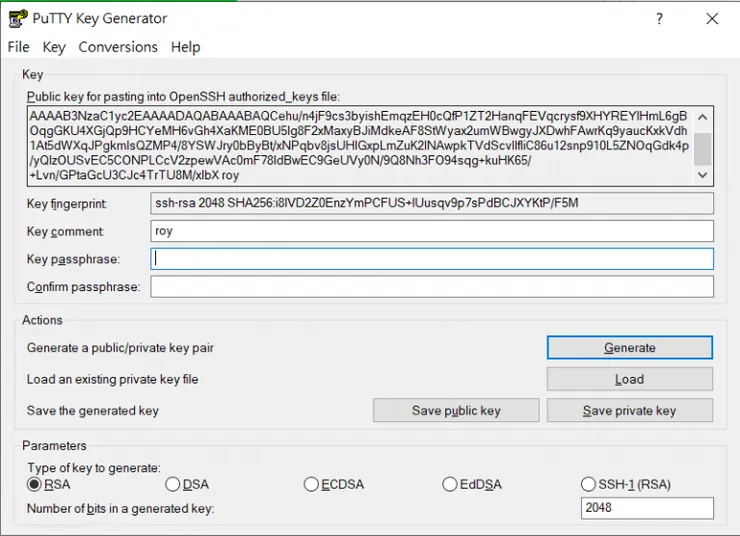Select the RSA key type
740x536 pixels.
[x=35, y=484]
